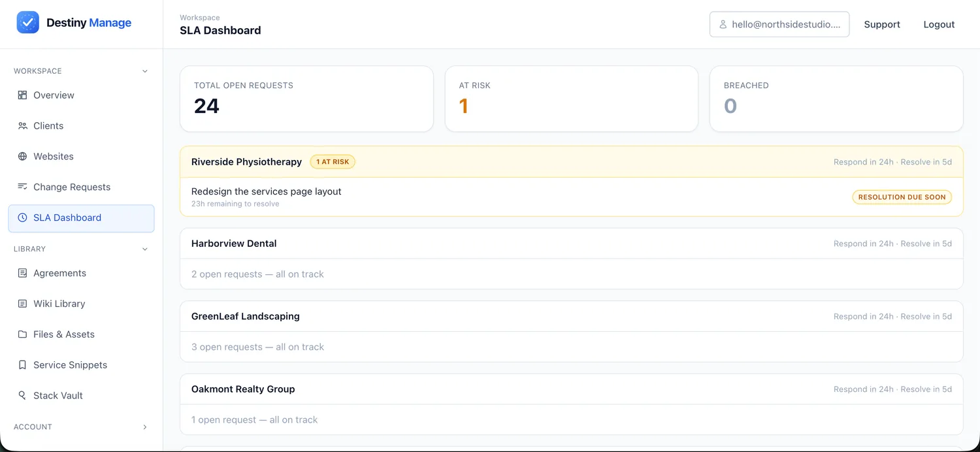The height and width of the screenshot is (452, 980).
Task: Click Harborview Dental's SLA terms text
Action: tap(892, 244)
